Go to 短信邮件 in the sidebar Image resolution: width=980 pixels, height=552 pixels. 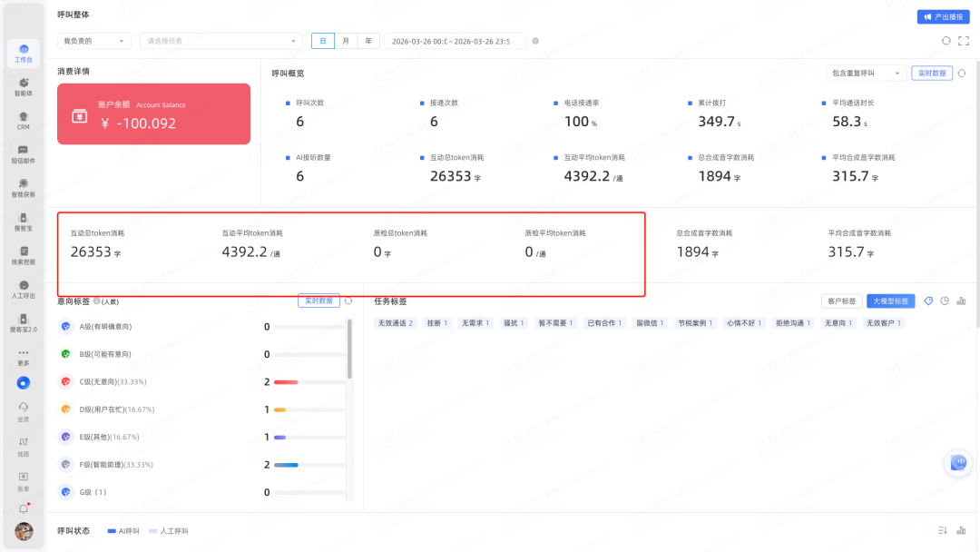pyautogui.click(x=24, y=153)
